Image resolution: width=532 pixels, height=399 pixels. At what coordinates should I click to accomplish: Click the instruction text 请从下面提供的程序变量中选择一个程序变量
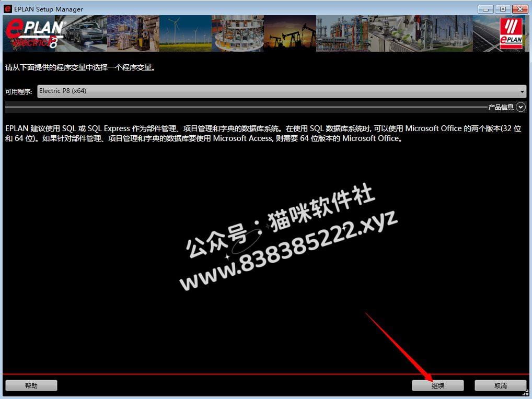(x=80, y=67)
